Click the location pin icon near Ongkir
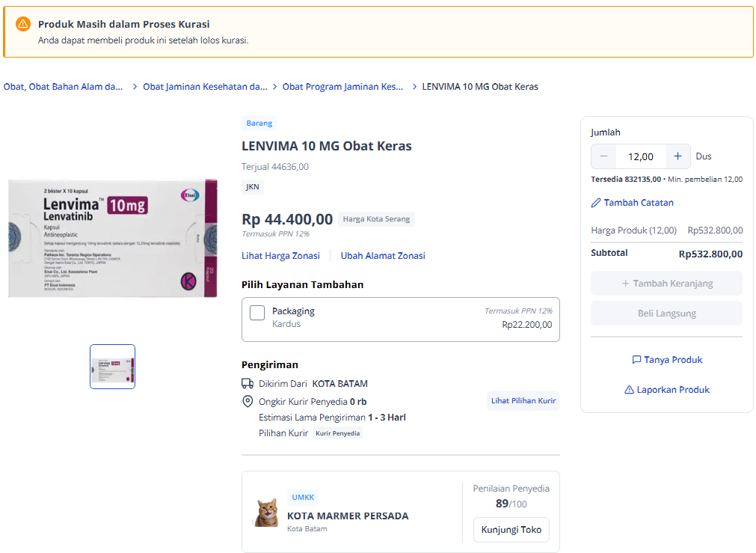Screen dimensions: 756x553 pos(248,402)
